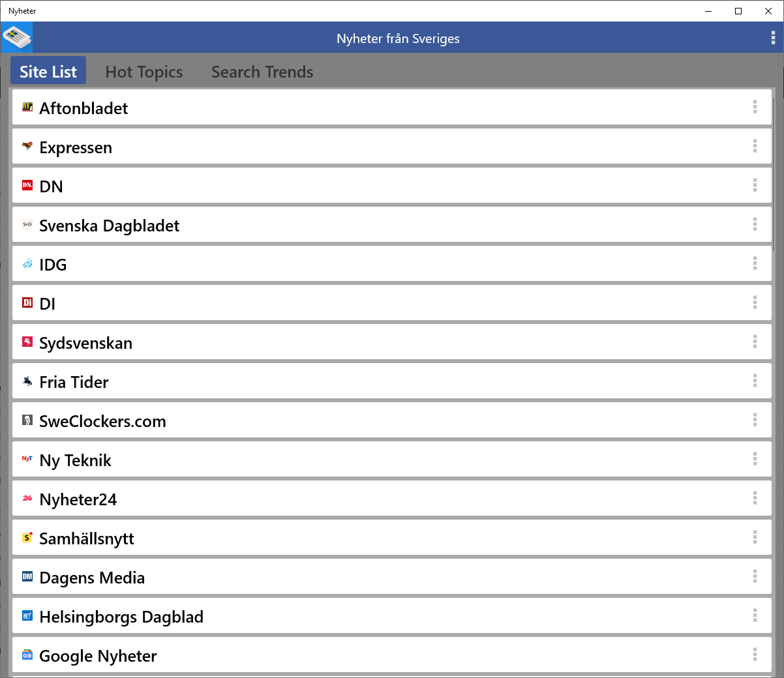Select the Samhällsnytt list entry
Viewport: 784px width, 678px height.
point(391,537)
